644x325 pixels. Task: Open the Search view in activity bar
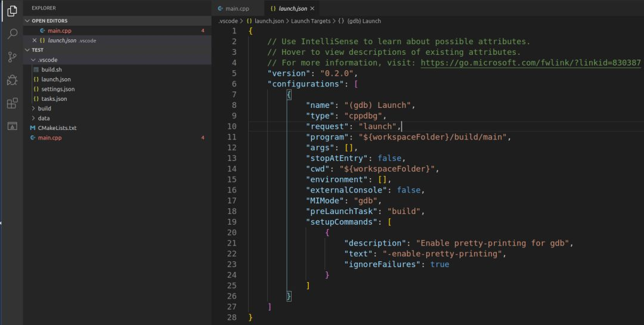click(13, 34)
